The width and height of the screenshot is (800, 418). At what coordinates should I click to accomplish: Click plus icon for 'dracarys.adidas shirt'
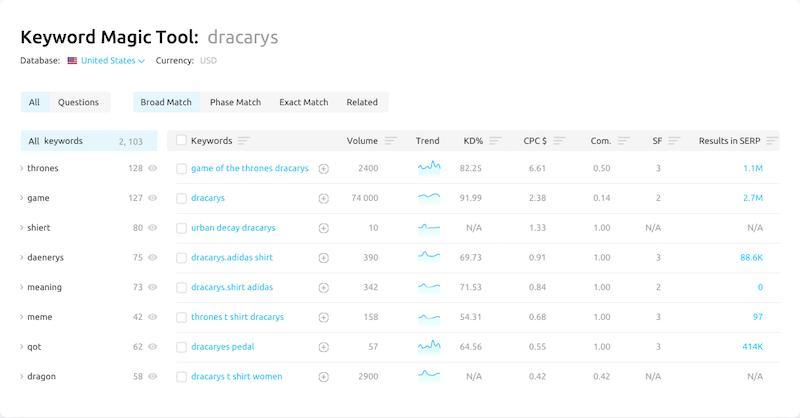point(323,258)
